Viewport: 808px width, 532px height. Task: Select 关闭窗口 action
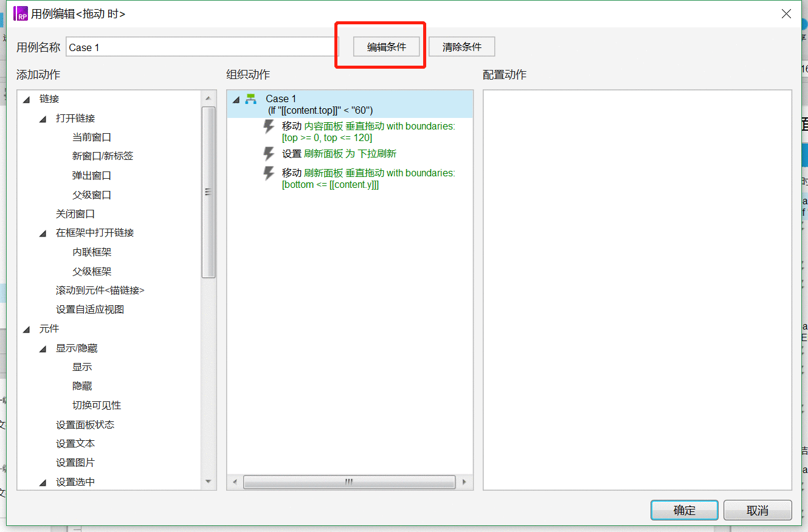(x=75, y=214)
